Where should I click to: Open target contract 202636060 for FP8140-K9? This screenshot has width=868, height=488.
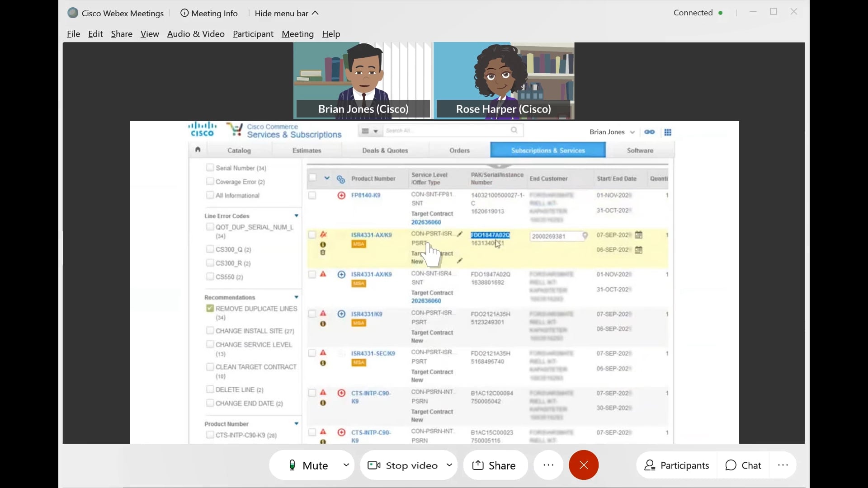click(426, 222)
